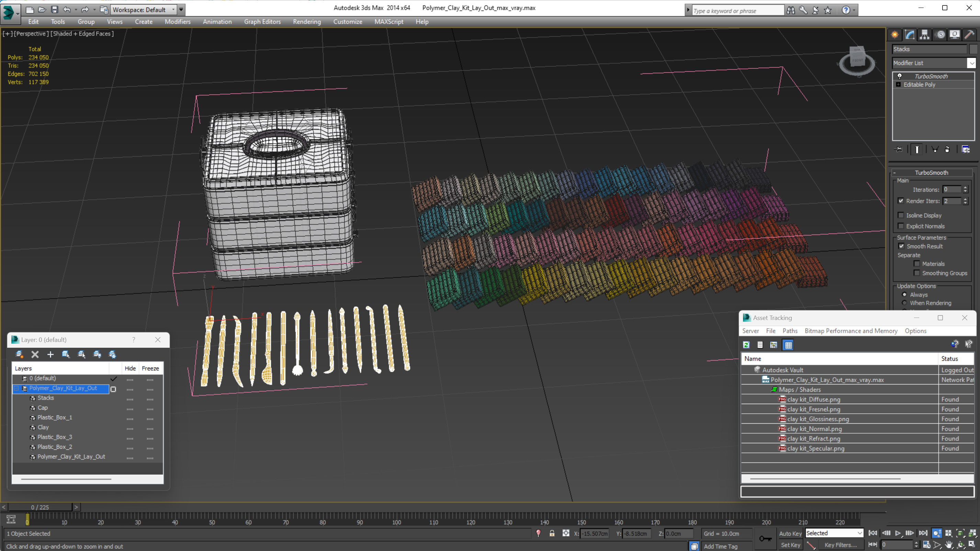Screen dimensions: 980x551
Task: Click the Shaded + Edged Faces viewport label
Action: [x=82, y=33]
